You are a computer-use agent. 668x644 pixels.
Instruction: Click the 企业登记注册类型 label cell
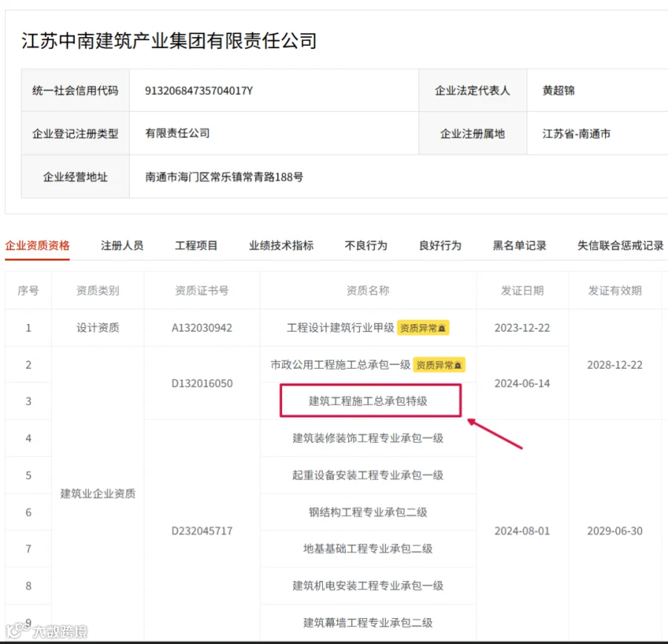pyautogui.click(x=76, y=134)
